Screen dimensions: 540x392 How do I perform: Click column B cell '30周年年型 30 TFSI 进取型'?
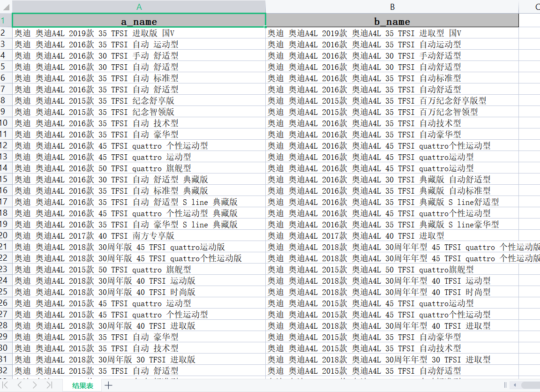(x=392, y=359)
